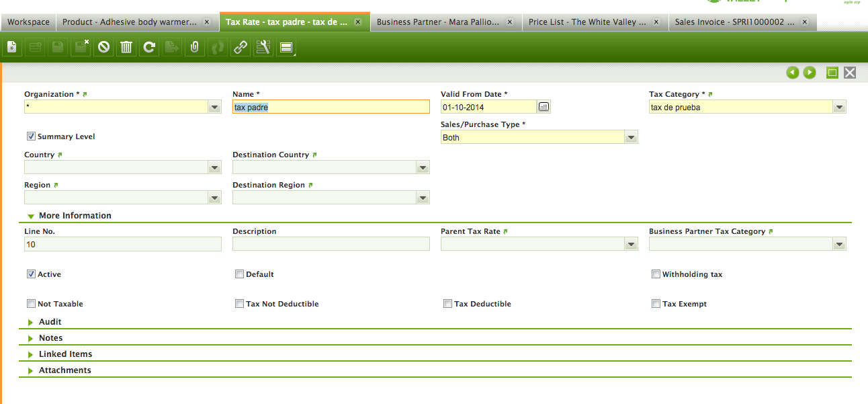Click the Save floppy disk icon
Viewport: 868px width, 404px height.
click(x=58, y=47)
